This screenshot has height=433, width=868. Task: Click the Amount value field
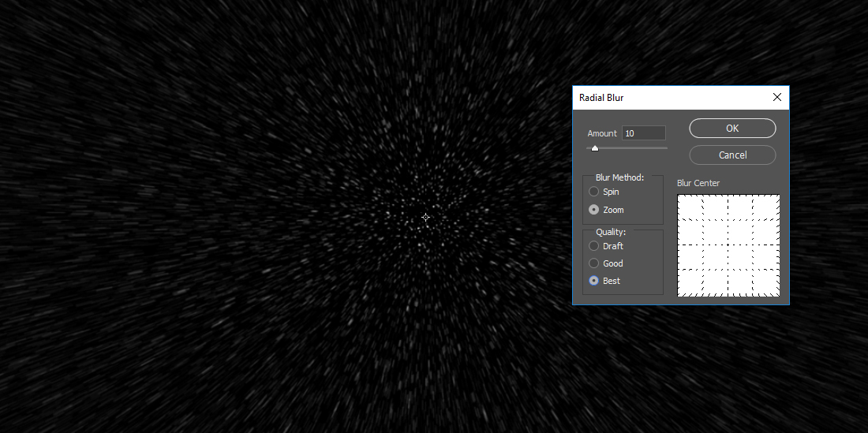tap(644, 133)
